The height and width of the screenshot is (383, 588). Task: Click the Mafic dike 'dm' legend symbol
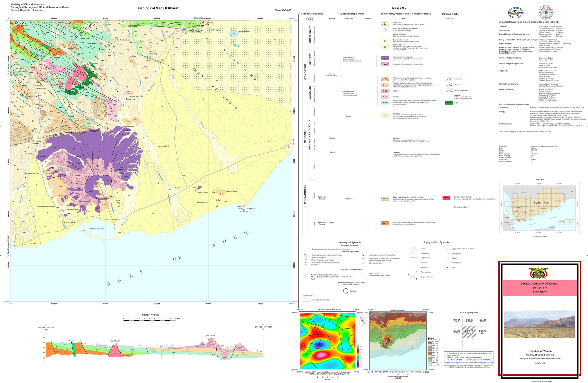click(449, 85)
